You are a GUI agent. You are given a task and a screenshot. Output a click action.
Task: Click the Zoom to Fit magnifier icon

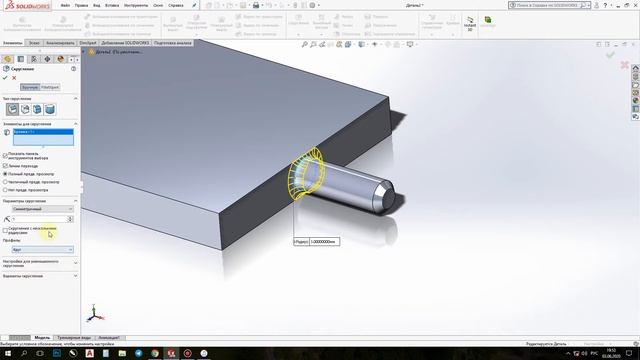click(x=304, y=44)
